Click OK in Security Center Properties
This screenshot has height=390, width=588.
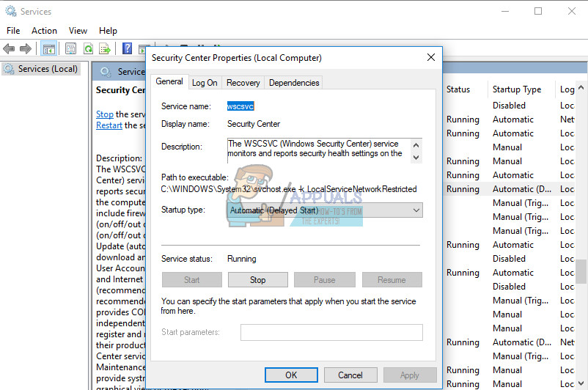[x=291, y=375]
